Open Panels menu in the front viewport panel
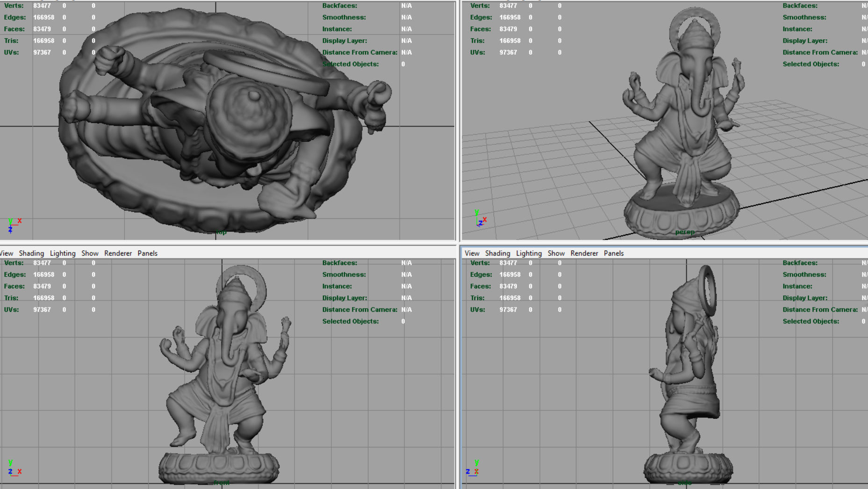The width and height of the screenshot is (868, 489). (147, 253)
